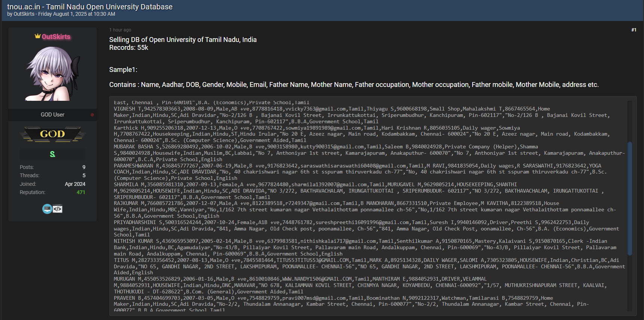Viewport: 644px width, 320px height.
Task: Click the gold GOD rank badge
Action: coord(52,134)
